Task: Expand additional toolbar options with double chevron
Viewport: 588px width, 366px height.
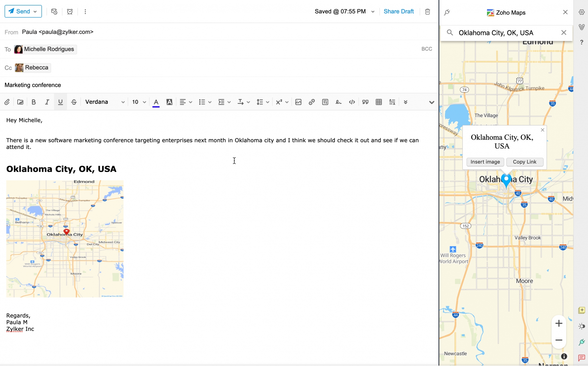Action: point(405,102)
